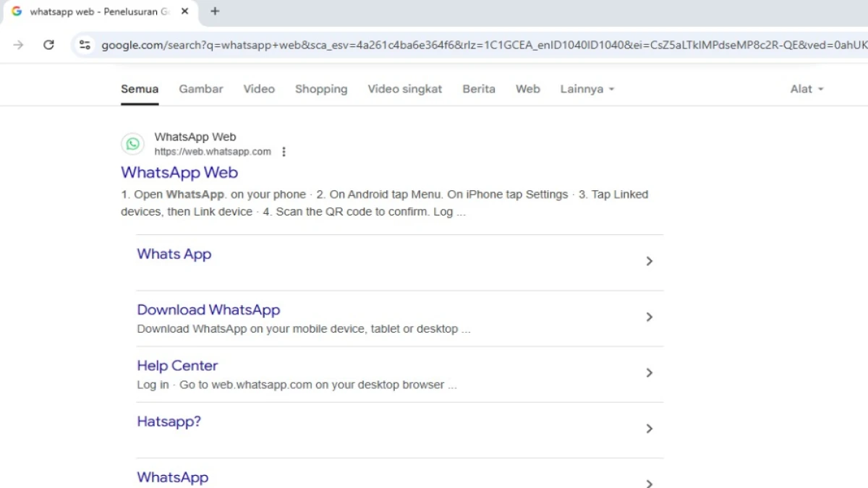Expand the Whats App row chevron
The image size is (868, 488).
tap(649, 261)
